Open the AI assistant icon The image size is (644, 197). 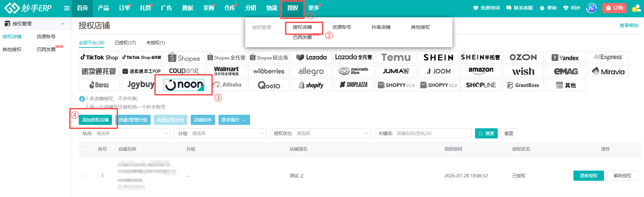[591, 8]
